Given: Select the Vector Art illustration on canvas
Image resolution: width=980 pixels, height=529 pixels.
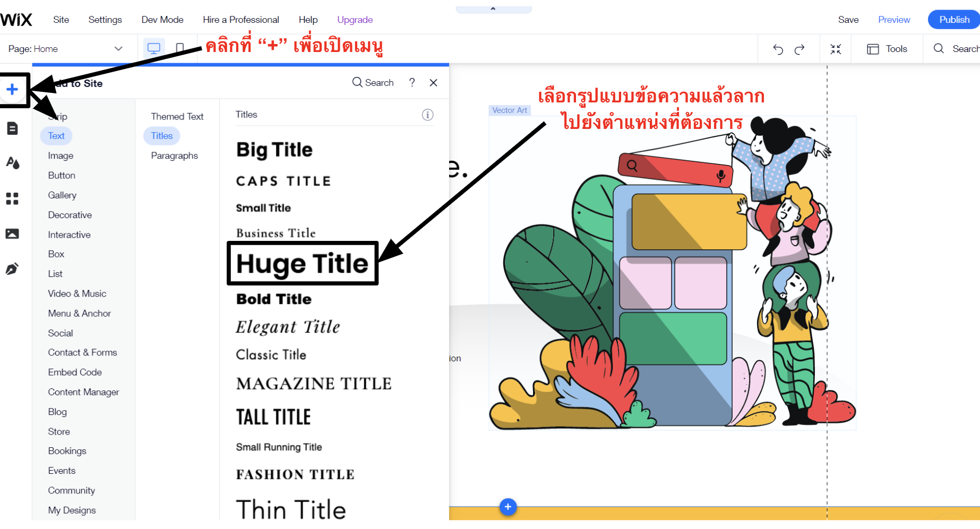Looking at the screenshot, I should coord(672,273).
